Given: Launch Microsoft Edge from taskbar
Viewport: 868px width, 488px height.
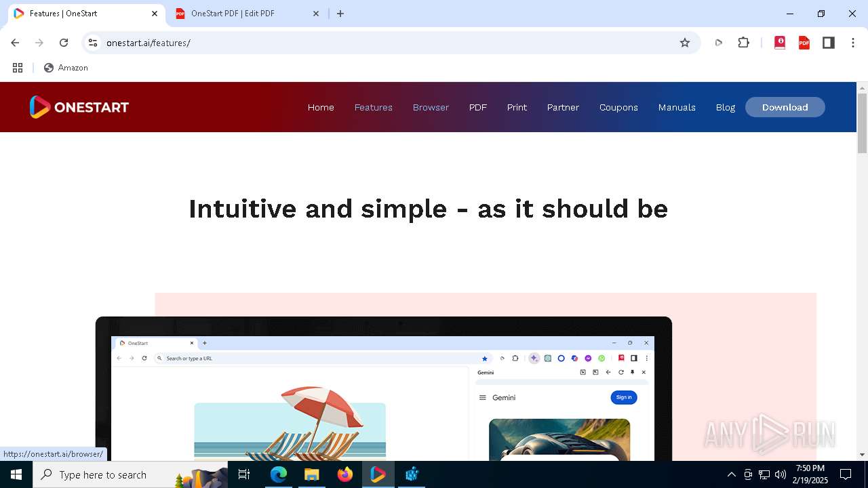Looking at the screenshot, I should [279, 474].
